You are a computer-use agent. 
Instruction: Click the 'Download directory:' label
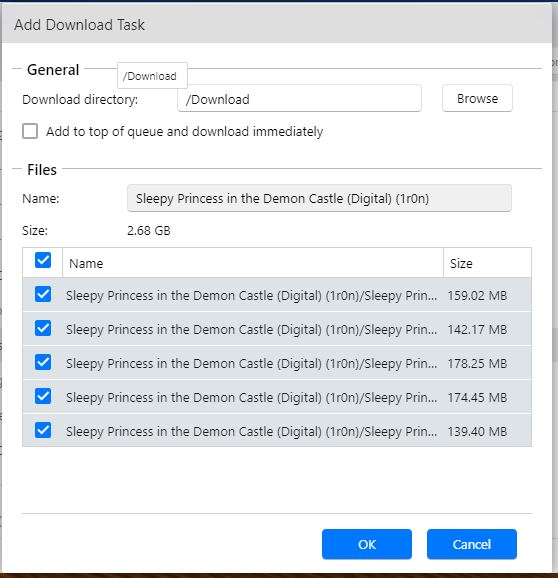click(80, 99)
